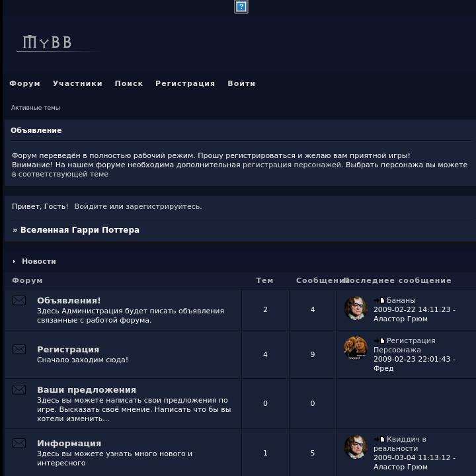This screenshot has height=476, width=476.
Task: Click the Тем column header
Action: click(x=264, y=280)
